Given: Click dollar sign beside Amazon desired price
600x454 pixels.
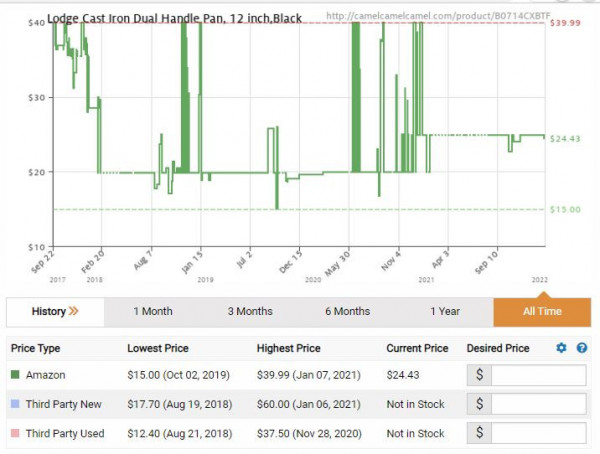Looking at the screenshot, I should (479, 375).
